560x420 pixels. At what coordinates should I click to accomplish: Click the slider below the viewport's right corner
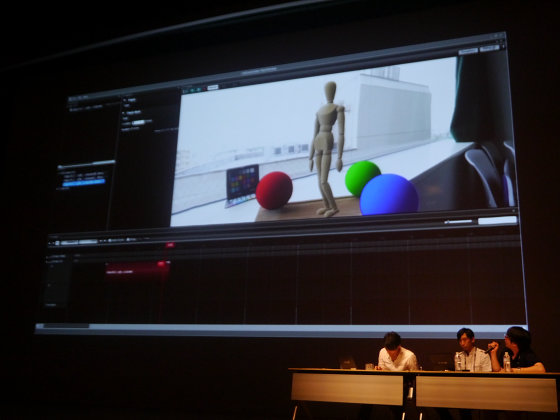[x=459, y=222]
